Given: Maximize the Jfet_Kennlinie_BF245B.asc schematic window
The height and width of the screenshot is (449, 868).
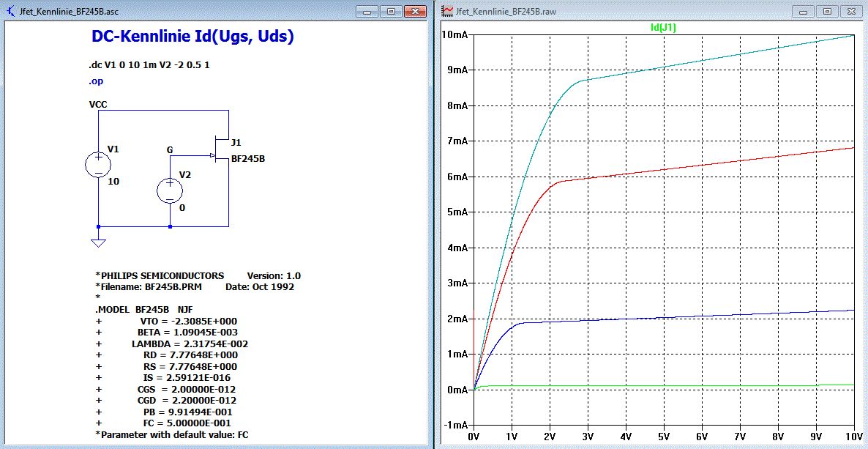Looking at the screenshot, I should pos(391,11).
